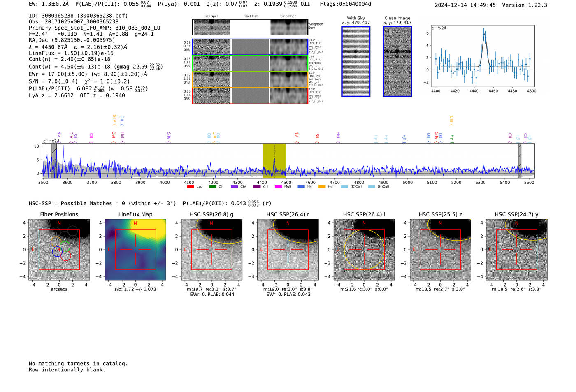Select the orange-bordered 2D spectrum row
Image resolution: width=576 pixels, height=392 pixels.
250,79
